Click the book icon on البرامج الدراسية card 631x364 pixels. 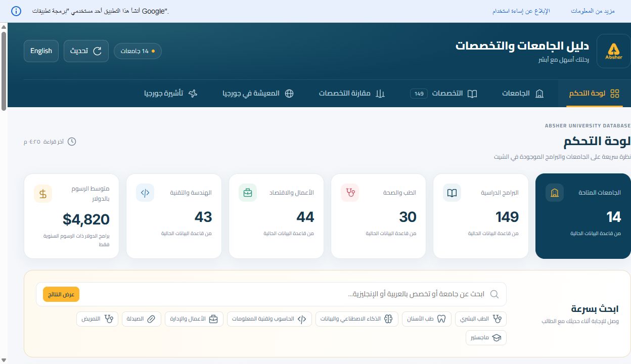(x=452, y=193)
